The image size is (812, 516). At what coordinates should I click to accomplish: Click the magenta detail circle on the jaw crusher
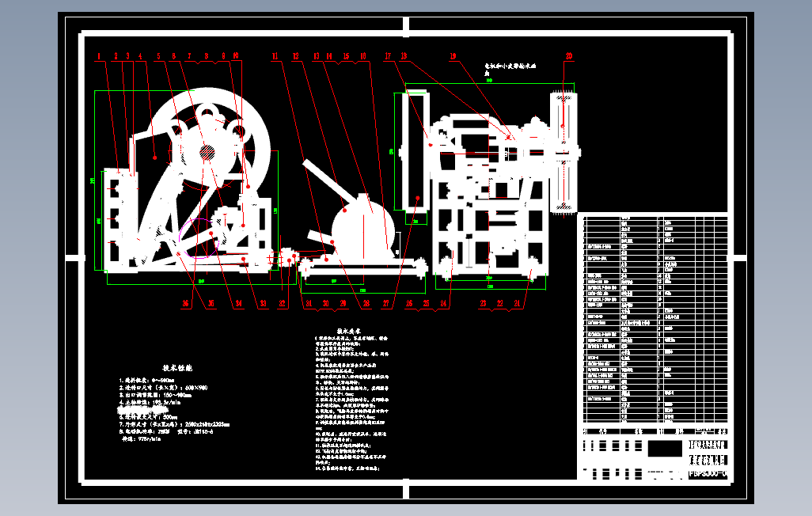click(x=199, y=237)
